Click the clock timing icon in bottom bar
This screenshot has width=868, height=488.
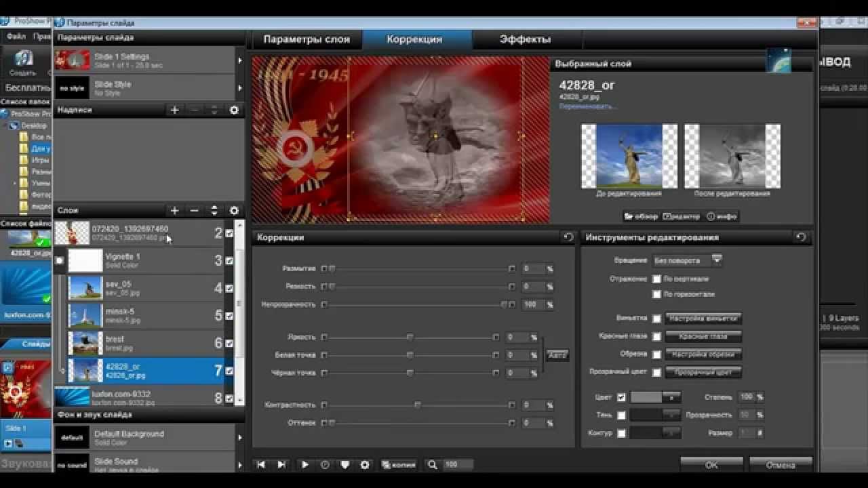(x=325, y=465)
